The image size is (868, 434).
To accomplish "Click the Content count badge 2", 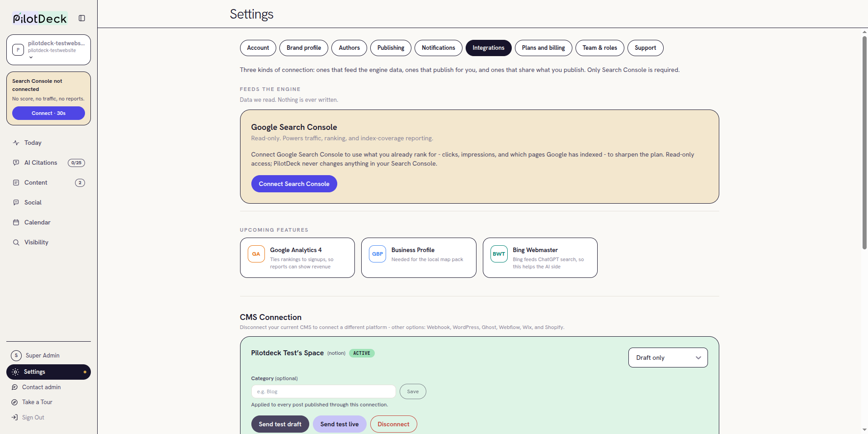I will coord(80,183).
